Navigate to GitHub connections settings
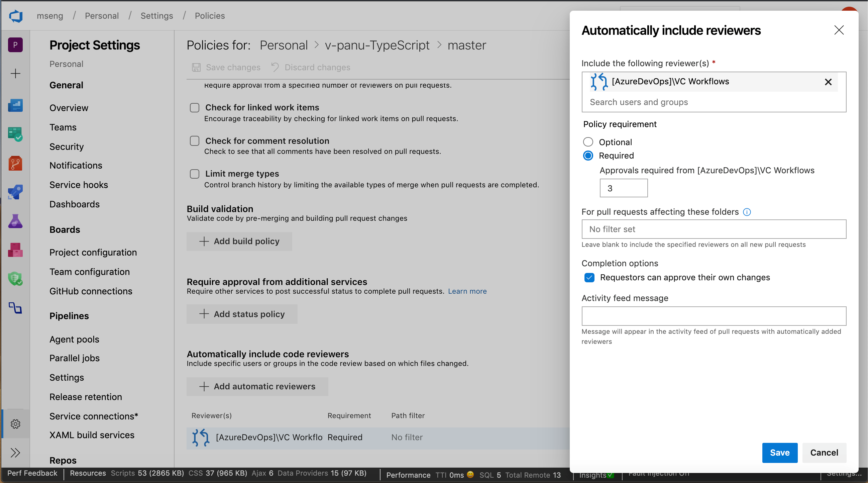 coord(90,291)
